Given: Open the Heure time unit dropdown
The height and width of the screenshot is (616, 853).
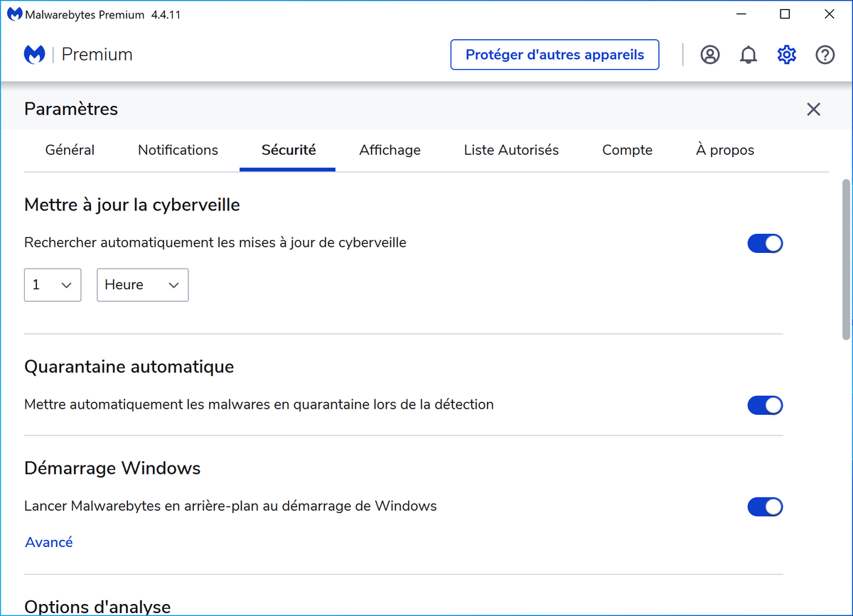Looking at the screenshot, I should pyautogui.click(x=143, y=285).
